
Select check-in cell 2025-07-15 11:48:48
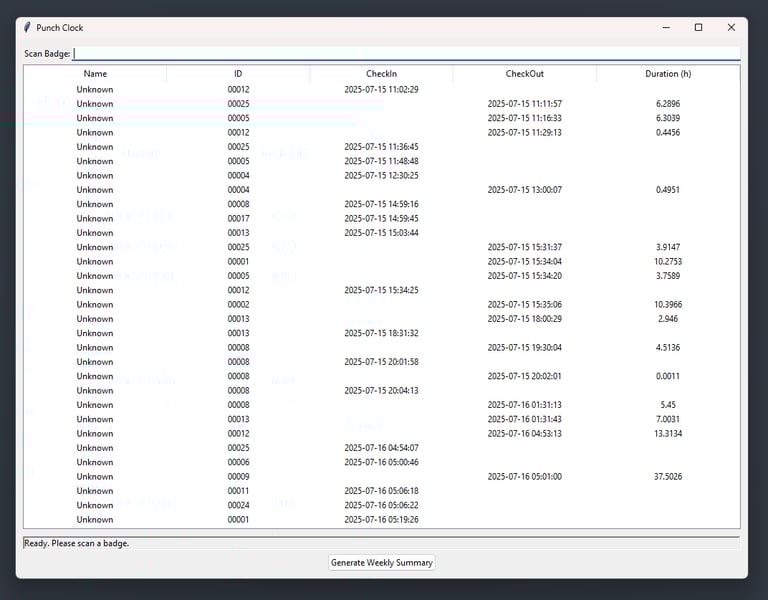382,161
